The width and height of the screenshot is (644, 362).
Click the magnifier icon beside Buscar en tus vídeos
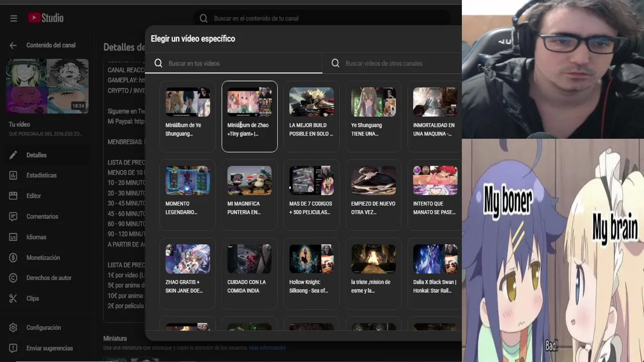pos(158,63)
